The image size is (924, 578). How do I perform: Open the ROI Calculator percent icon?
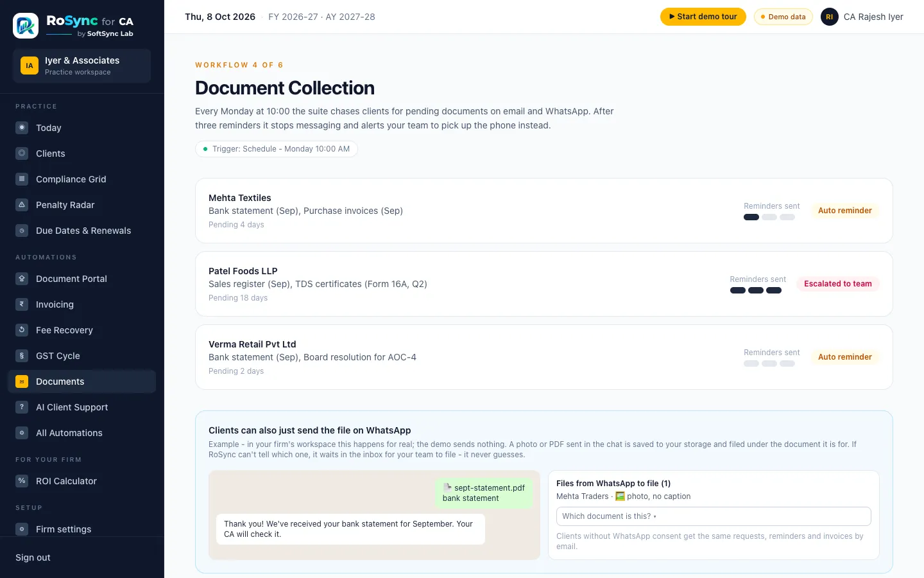coord(22,481)
